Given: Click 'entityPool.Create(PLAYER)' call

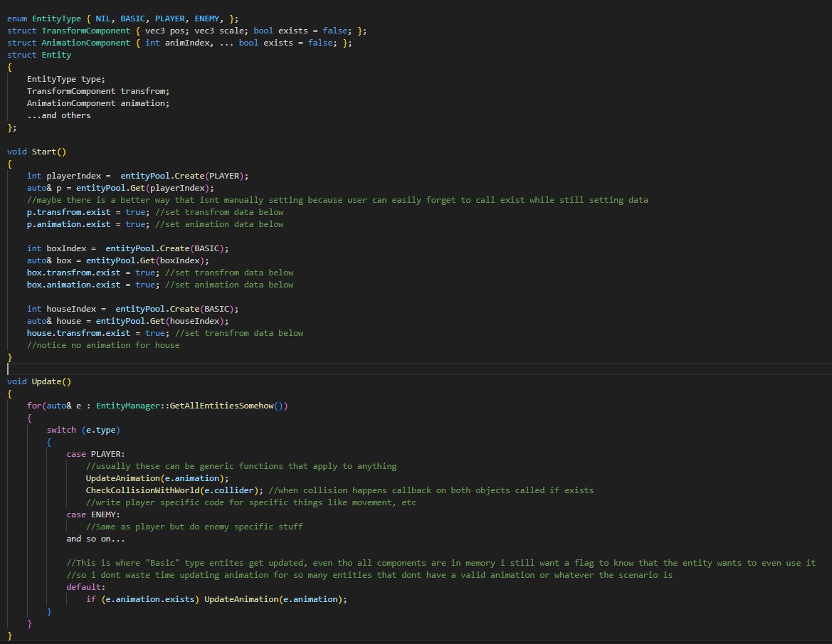Looking at the screenshot, I should click(182, 176).
